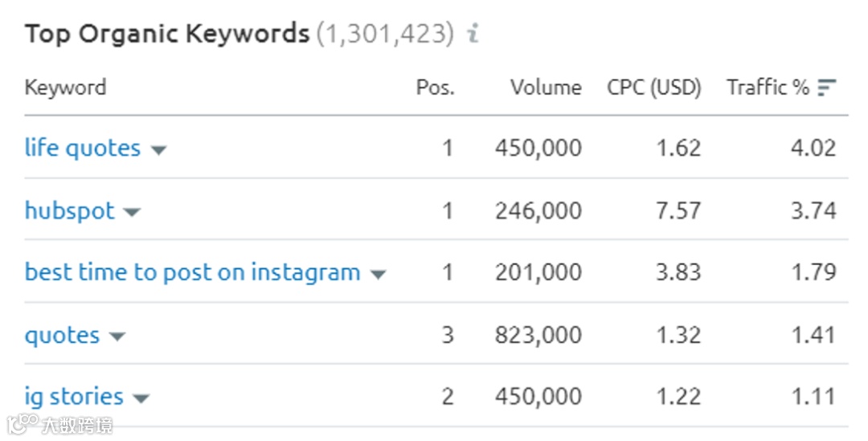Click the info icon beside Top Organic Keywords
Screen dimensions: 868x441
pos(473,33)
